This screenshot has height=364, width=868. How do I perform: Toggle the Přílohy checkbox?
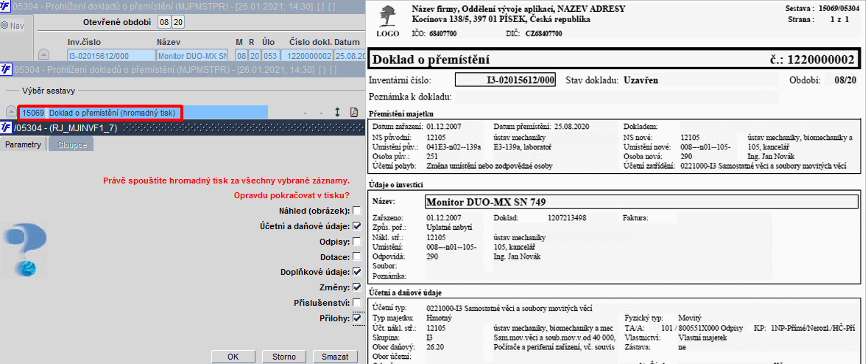pos(357,318)
